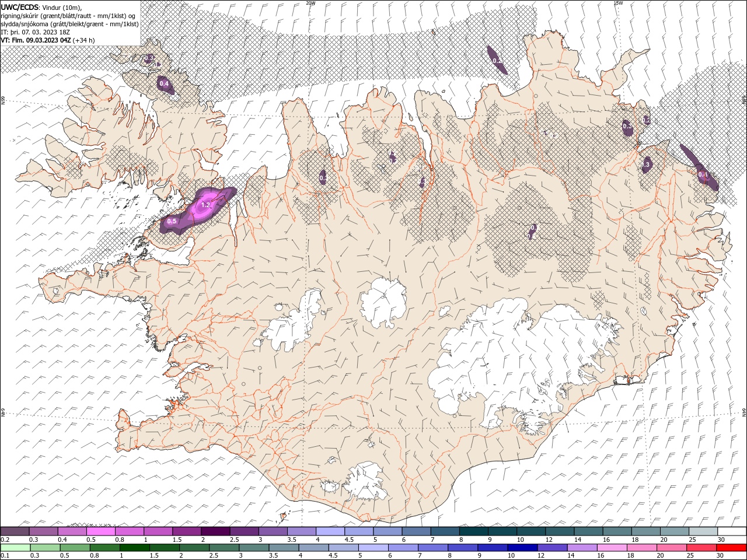
Task: Select the dark teal 8–9 snowfall swatch
Action: click(x=473, y=531)
